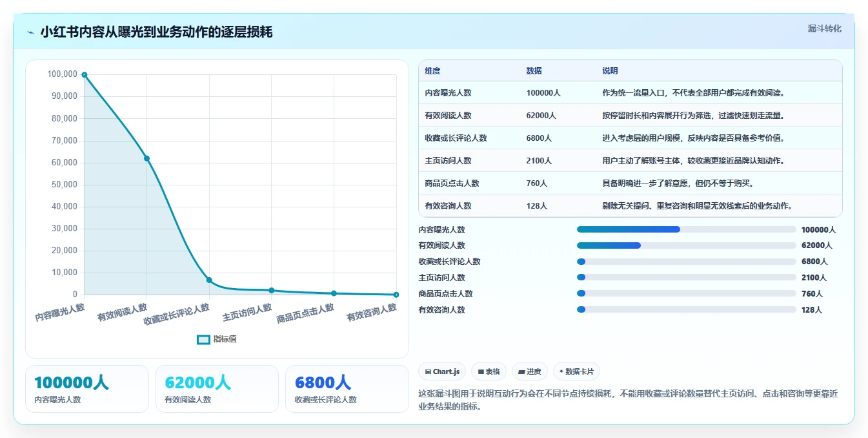Click the 收藏或长评论人数 progress bar
Viewport: 868px width, 438px height.
(x=687, y=262)
